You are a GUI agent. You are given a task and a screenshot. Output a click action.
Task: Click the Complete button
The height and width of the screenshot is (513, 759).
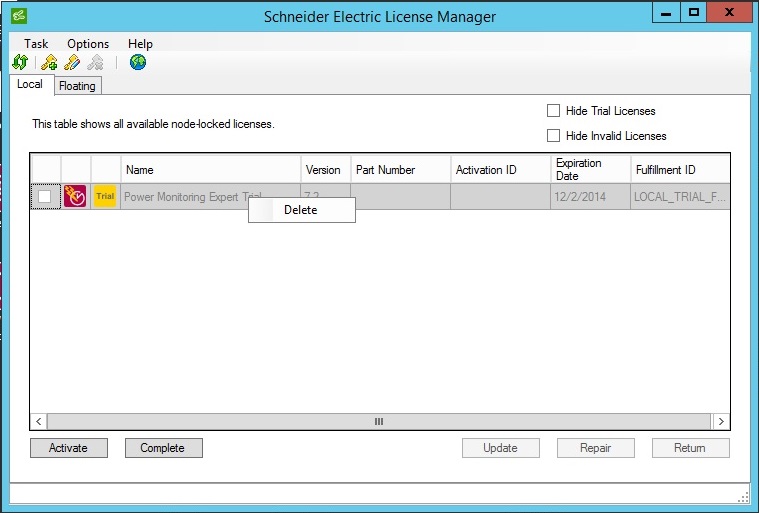coord(164,448)
